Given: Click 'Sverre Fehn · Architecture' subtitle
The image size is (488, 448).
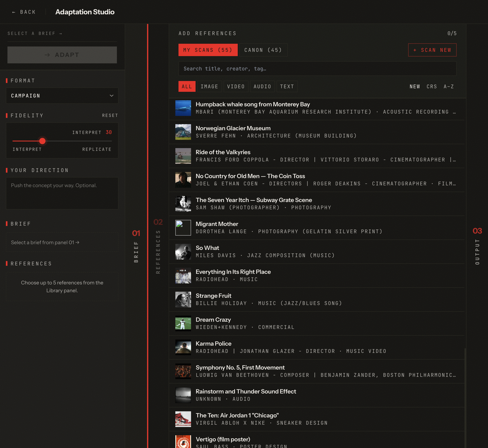Looking at the screenshot, I should click(276, 136).
